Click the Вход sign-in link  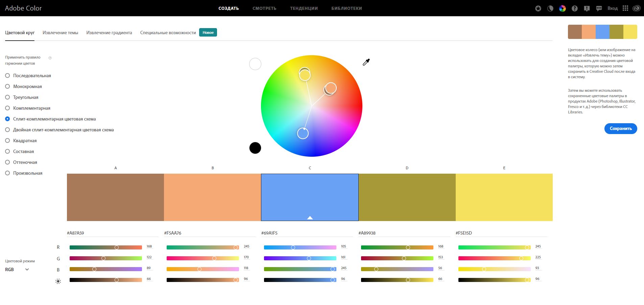612,8
